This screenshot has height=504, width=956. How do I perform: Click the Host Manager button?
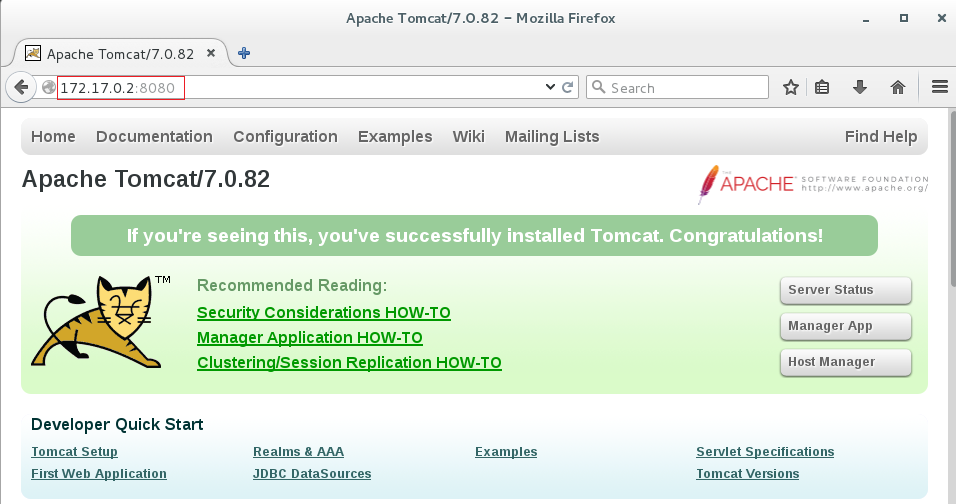[x=845, y=362]
